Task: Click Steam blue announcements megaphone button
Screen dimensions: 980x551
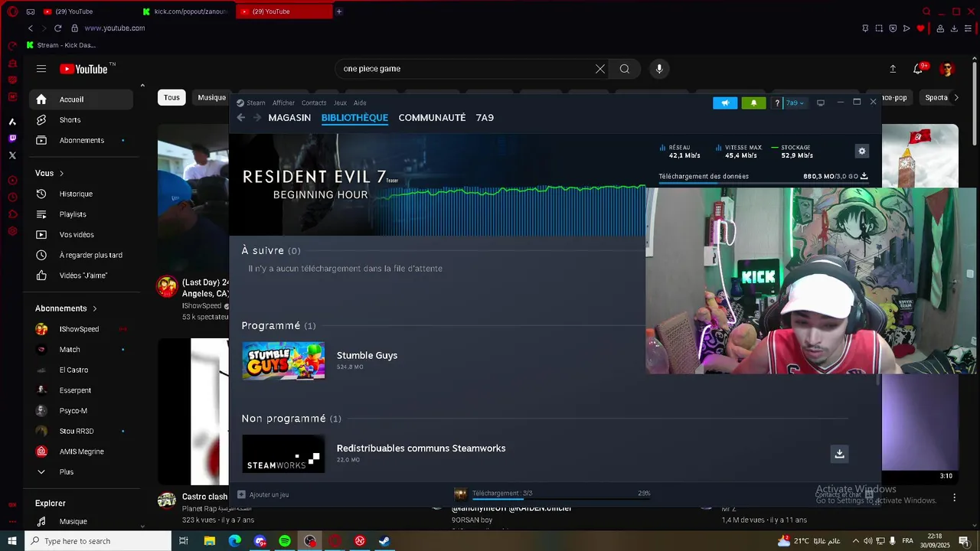Action: coord(725,103)
